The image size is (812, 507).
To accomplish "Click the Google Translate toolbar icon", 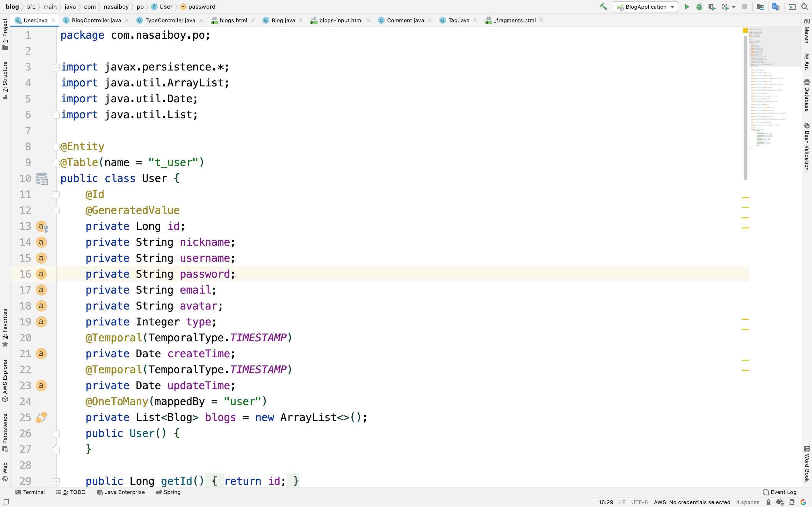I will 776,7.
